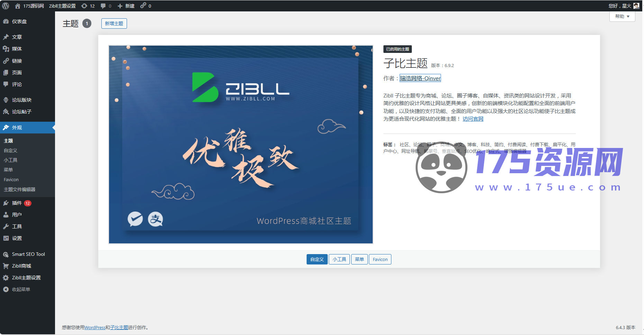
Task: Click the 论坛帖子 icon
Action: (x=6, y=112)
